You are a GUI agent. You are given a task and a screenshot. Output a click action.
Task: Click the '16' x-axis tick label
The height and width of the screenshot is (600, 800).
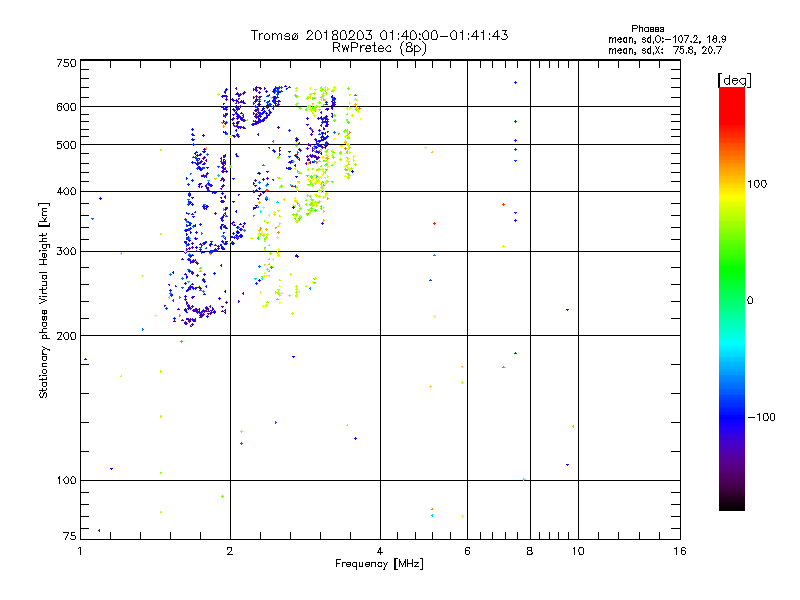pos(680,551)
